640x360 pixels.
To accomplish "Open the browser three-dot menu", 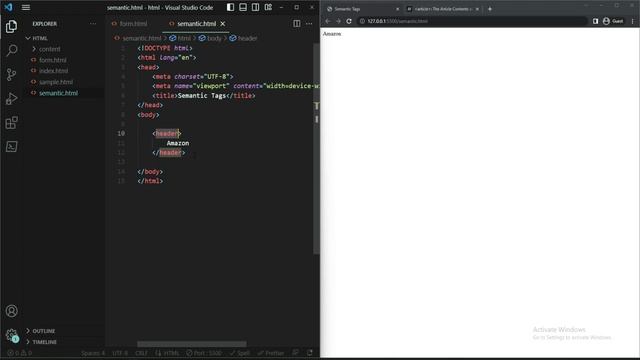I will click(x=633, y=21).
